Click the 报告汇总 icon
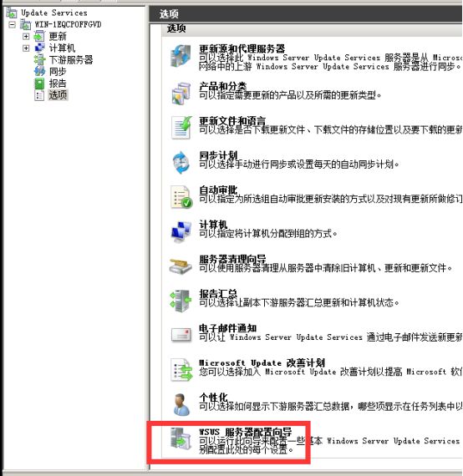463x476 pixels. click(181, 301)
